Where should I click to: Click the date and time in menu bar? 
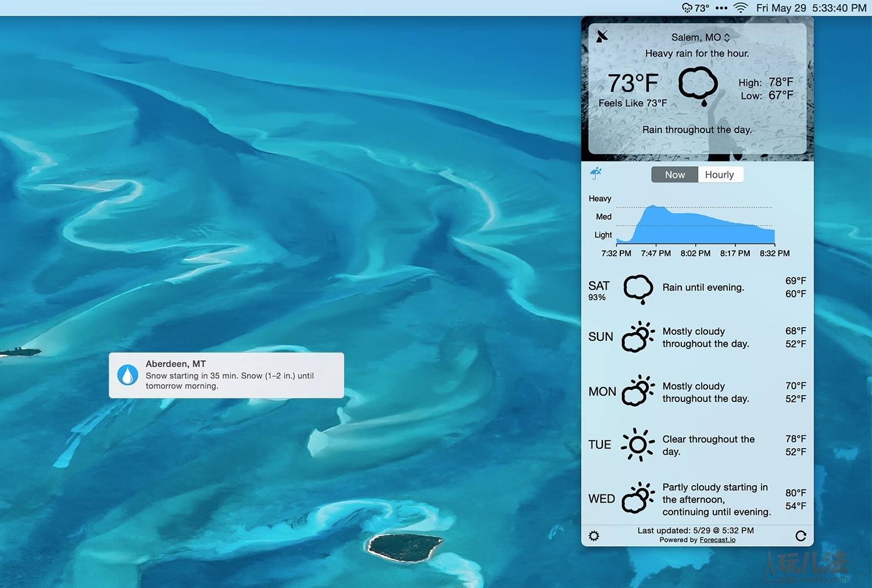tap(811, 8)
